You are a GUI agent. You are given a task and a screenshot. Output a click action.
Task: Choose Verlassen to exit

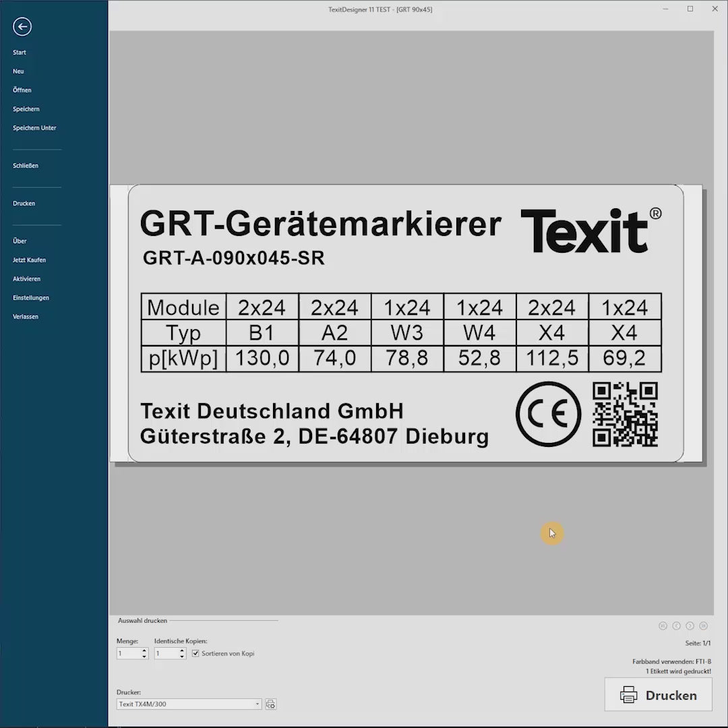coord(26,317)
